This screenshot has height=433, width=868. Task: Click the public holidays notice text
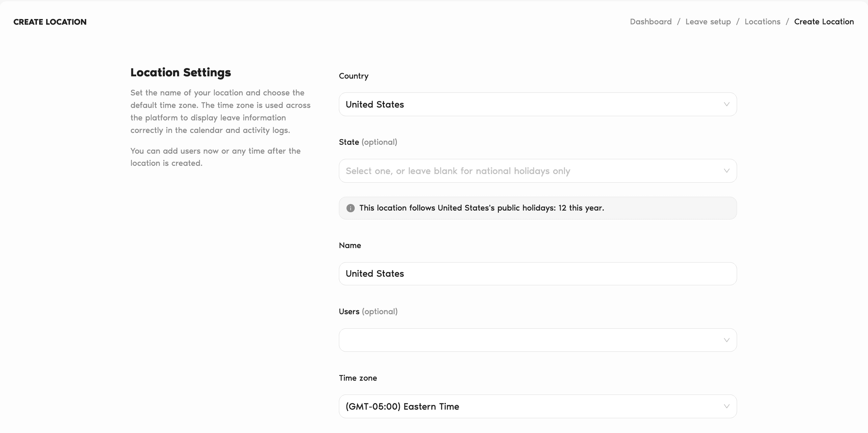(481, 208)
